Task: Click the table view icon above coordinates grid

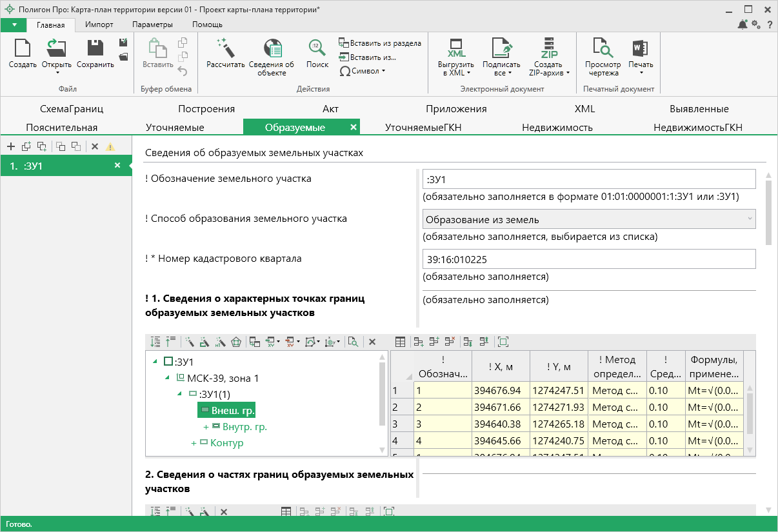Action: coord(400,342)
